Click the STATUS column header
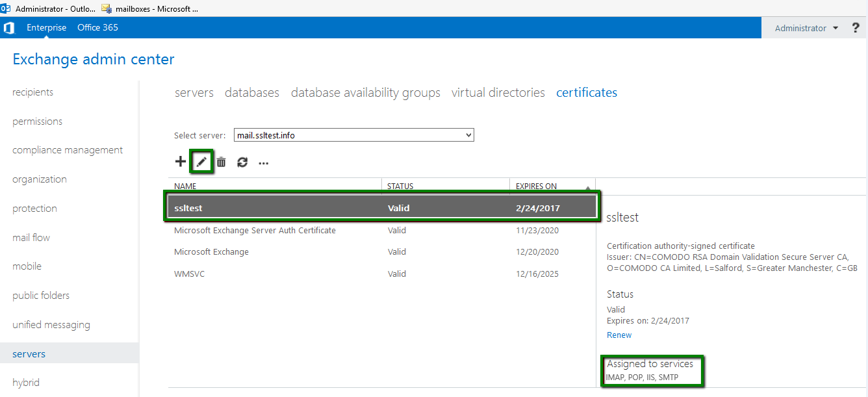868x397 pixels. [400, 186]
